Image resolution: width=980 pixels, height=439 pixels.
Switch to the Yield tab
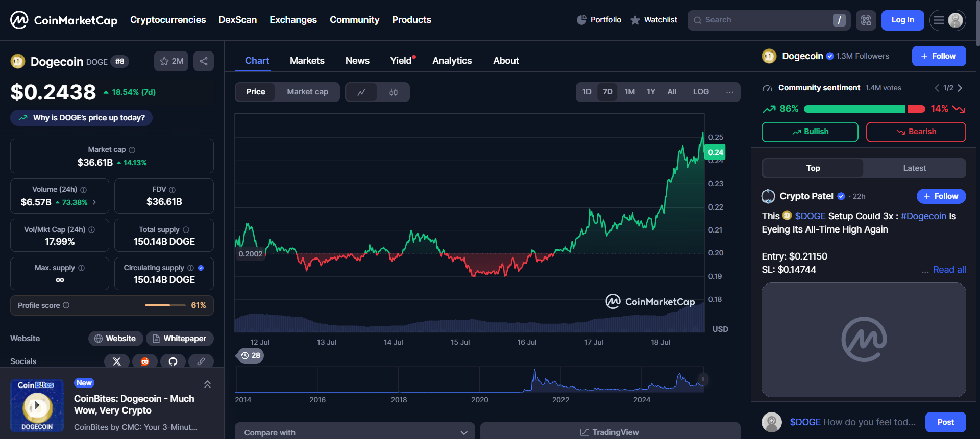coord(401,61)
